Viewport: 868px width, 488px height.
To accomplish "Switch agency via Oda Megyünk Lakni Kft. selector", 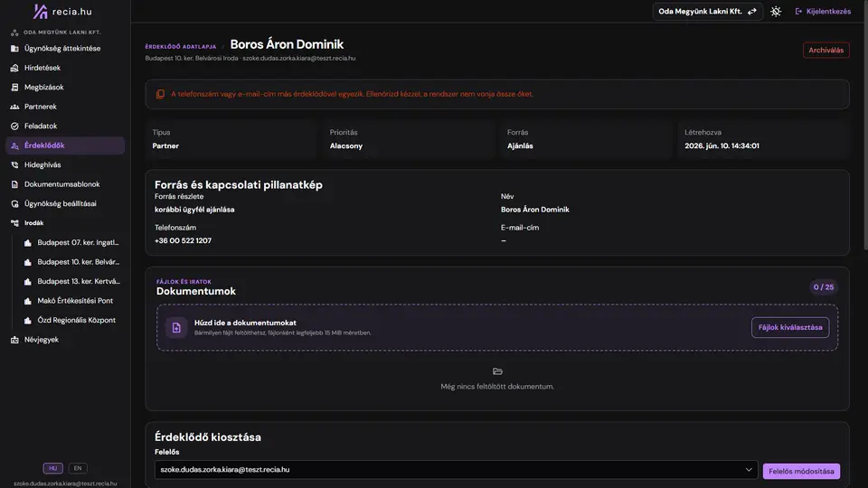I will click(707, 12).
